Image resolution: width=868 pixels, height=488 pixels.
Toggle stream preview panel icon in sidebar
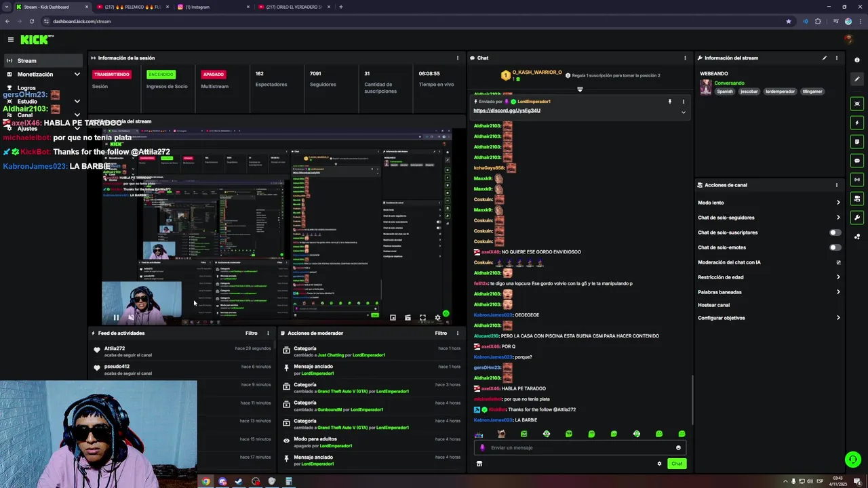point(857,104)
